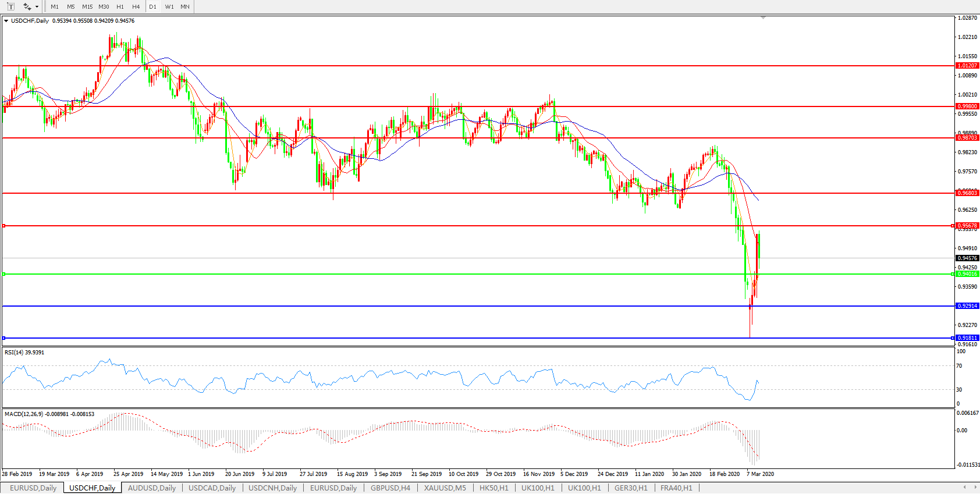Grab the toolbar drag handle before M1

[45, 7]
